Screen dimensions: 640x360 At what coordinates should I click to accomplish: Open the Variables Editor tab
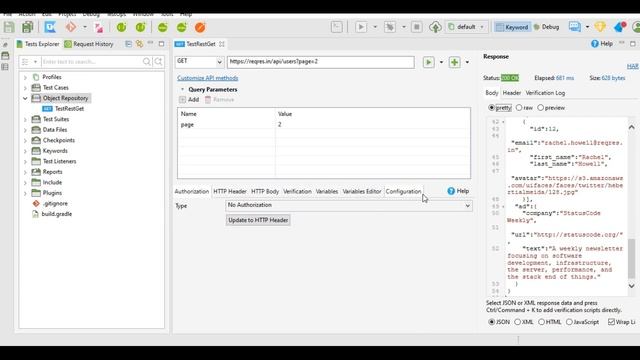(x=362, y=191)
